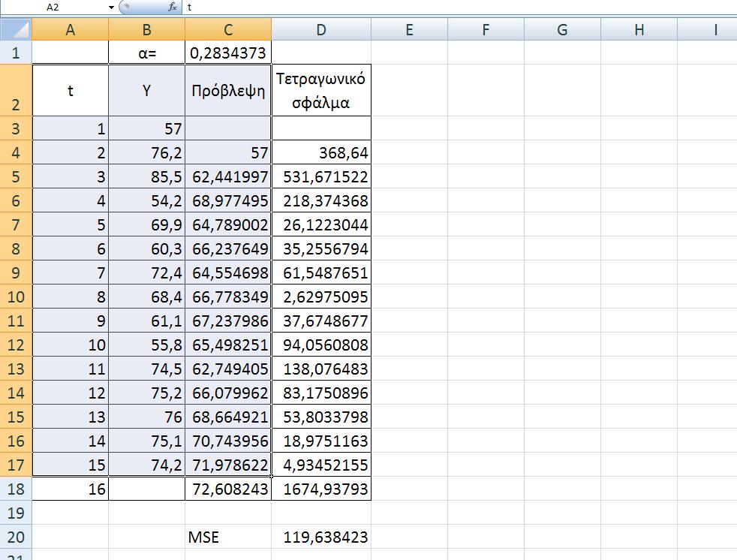Select row 2 header
Image resolution: width=737 pixels, height=560 pixels.
point(16,90)
